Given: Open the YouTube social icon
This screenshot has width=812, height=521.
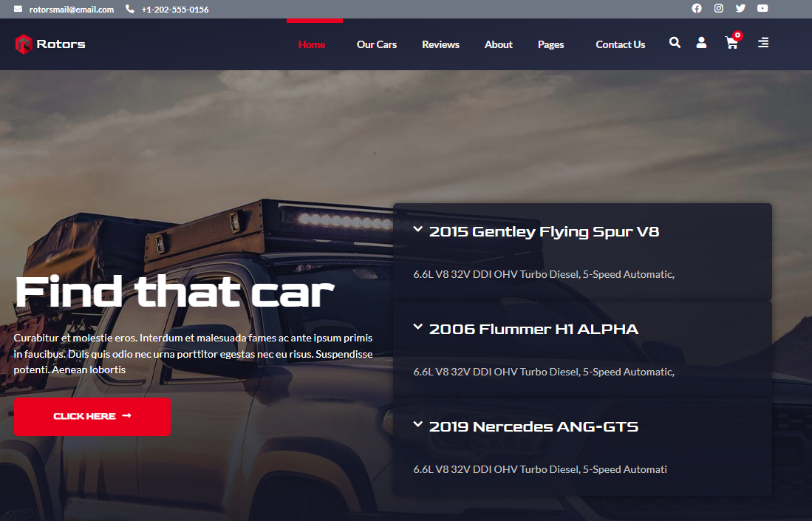Looking at the screenshot, I should pyautogui.click(x=762, y=9).
